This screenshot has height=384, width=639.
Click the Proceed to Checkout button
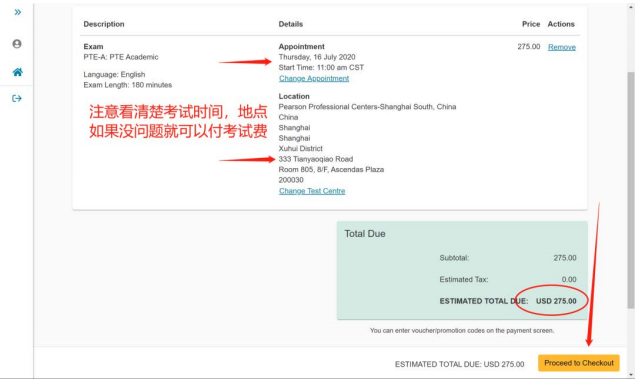pos(579,363)
